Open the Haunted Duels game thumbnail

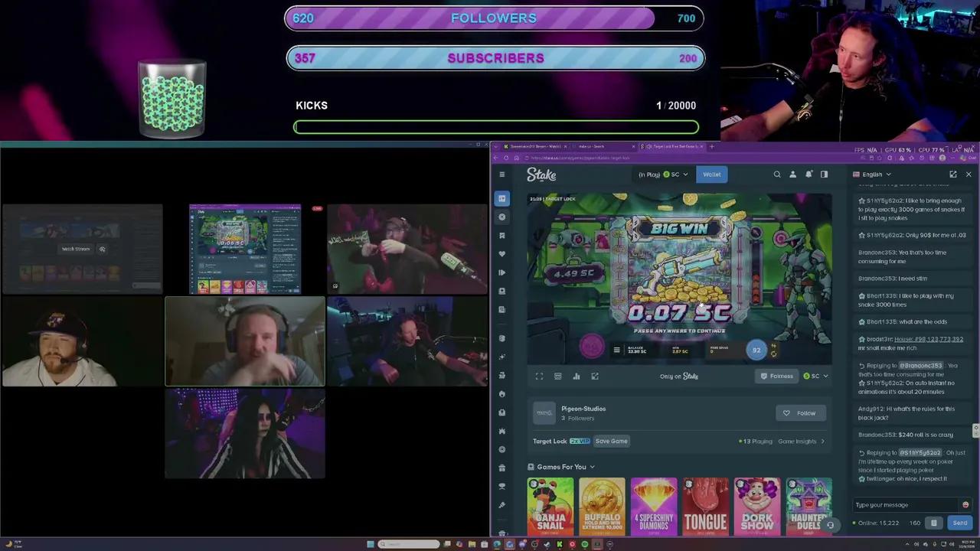coord(808,507)
